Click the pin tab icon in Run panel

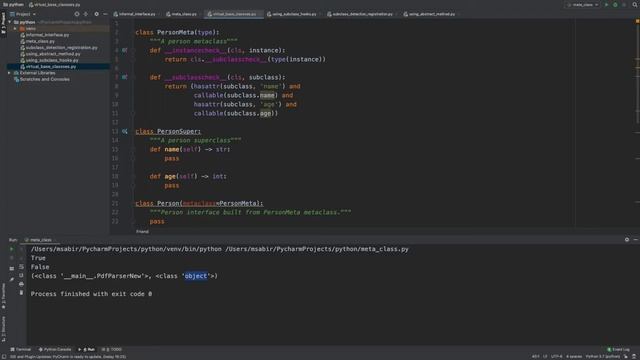pos(11,280)
